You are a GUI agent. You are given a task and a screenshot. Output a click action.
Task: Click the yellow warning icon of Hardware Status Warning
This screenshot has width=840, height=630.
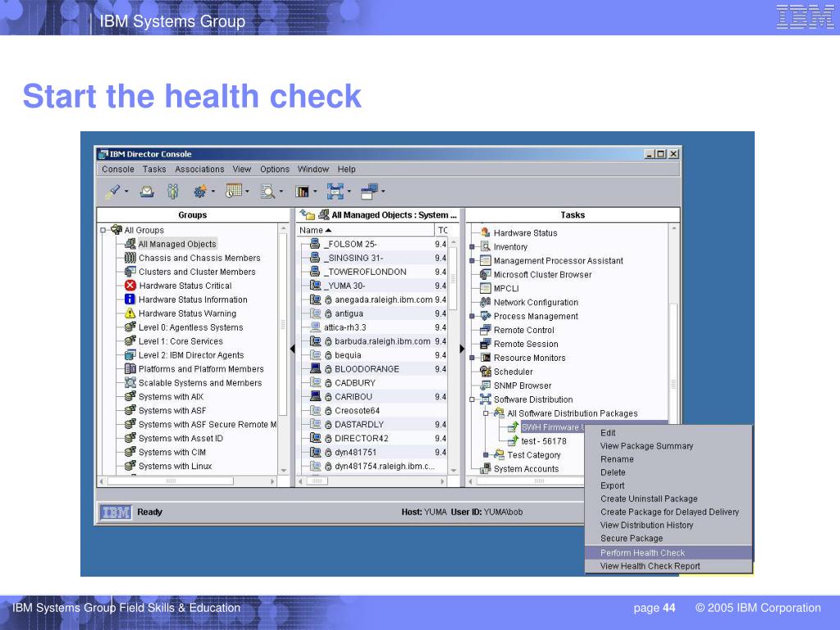point(130,313)
